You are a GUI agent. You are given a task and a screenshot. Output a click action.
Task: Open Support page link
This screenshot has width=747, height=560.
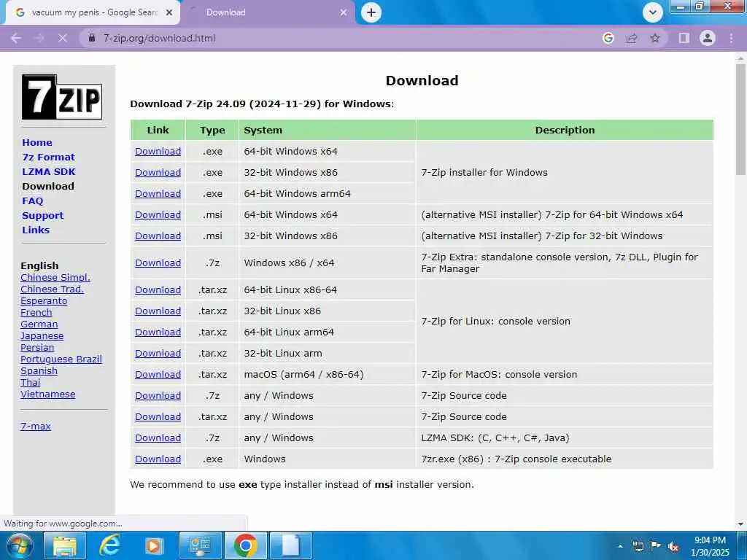(x=42, y=215)
